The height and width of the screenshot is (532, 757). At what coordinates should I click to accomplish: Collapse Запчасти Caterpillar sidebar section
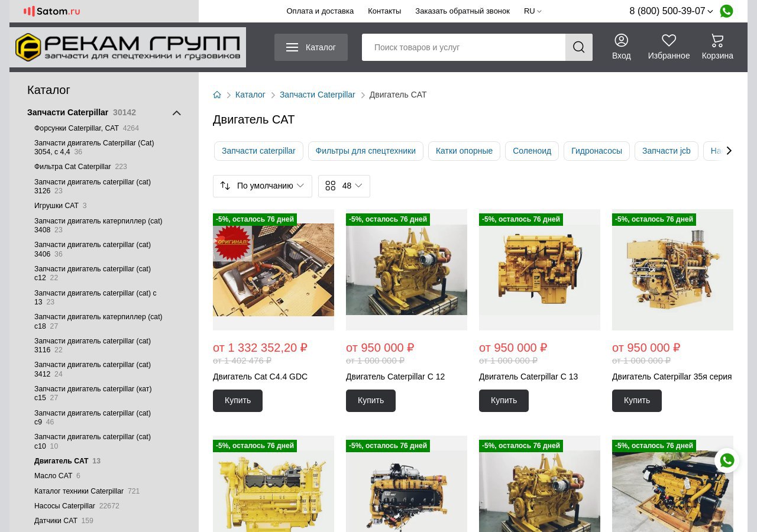pyautogui.click(x=176, y=113)
